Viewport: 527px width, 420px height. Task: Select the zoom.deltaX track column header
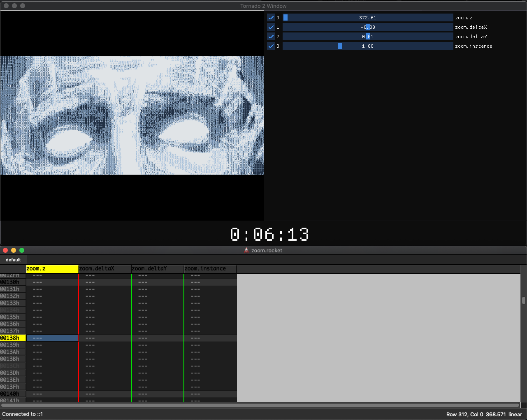[105, 269]
